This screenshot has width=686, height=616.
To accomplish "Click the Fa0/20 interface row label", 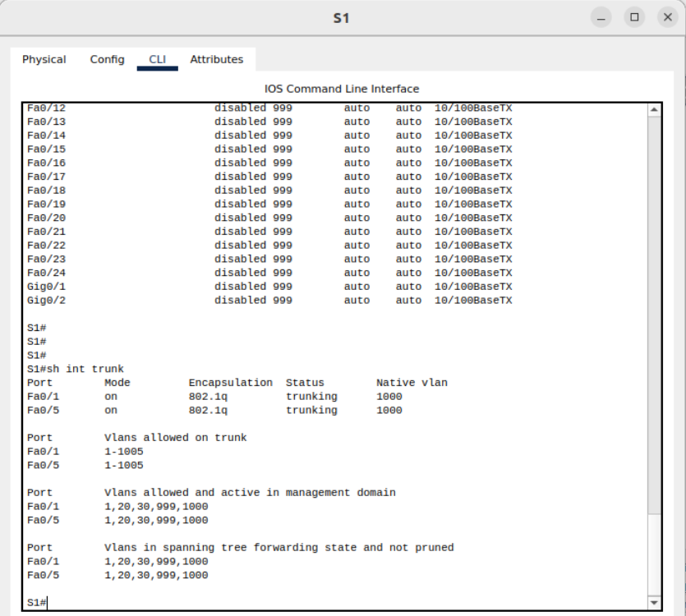I will point(46,218).
